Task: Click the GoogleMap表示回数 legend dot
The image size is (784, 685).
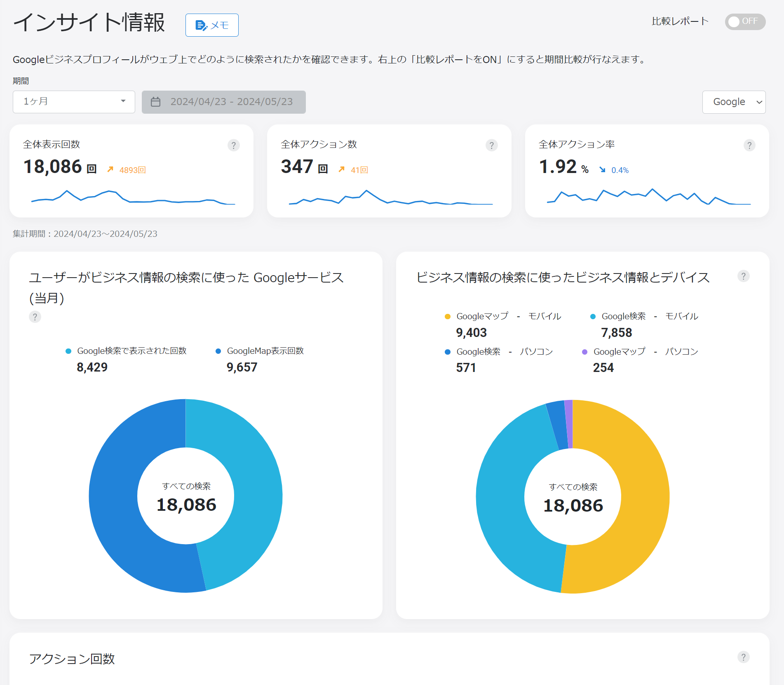Action: pos(218,351)
